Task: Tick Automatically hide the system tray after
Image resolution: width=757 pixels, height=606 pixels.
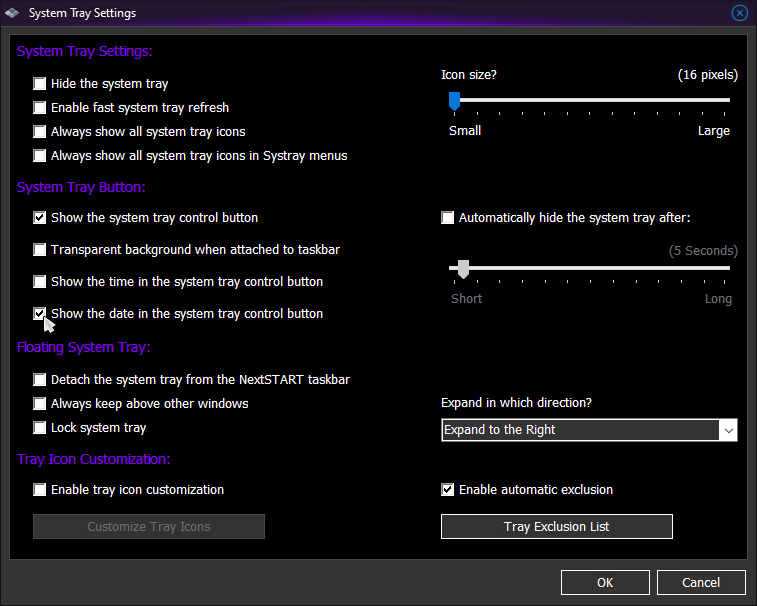Action: click(x=448, y=218)
